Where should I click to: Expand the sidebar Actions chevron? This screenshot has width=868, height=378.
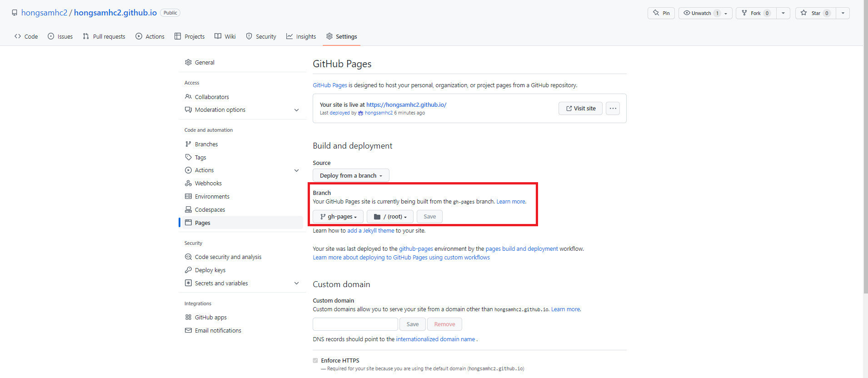coord(296,170)
